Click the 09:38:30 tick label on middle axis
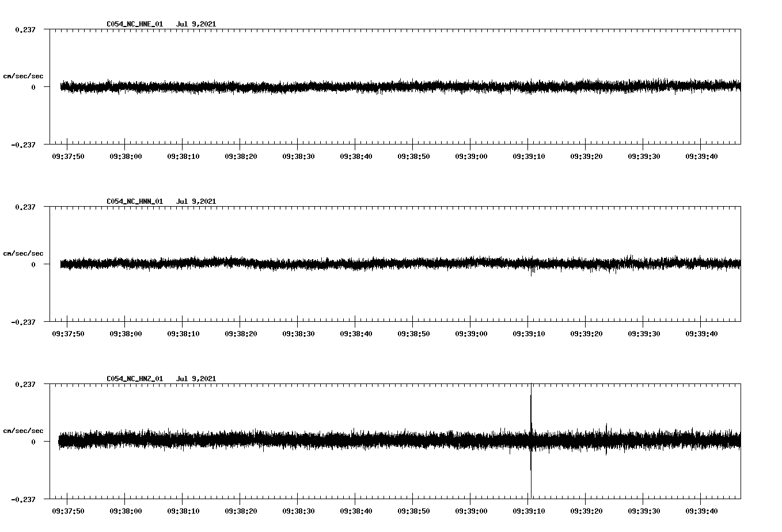 297,332
